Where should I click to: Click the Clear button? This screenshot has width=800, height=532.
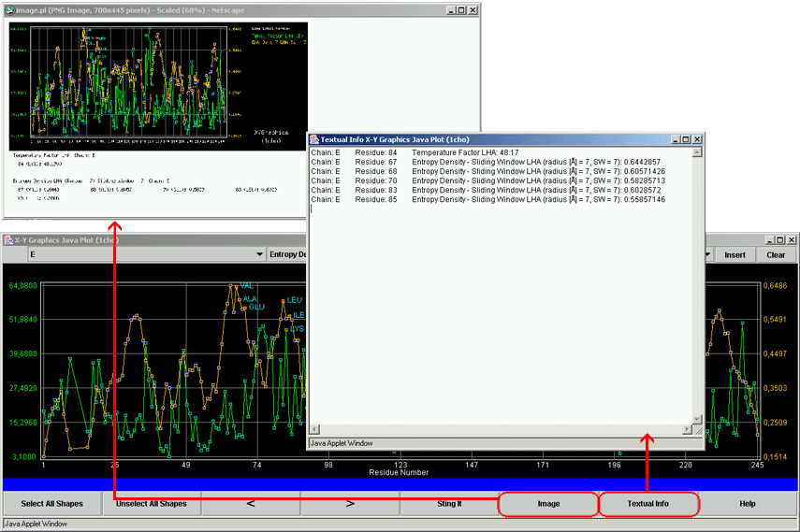coord(776,254)
